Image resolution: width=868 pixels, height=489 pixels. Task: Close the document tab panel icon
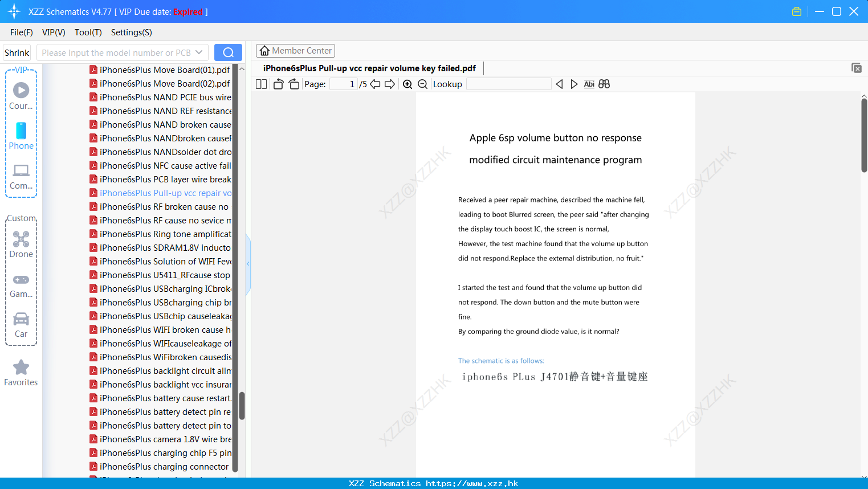(857, 68)
